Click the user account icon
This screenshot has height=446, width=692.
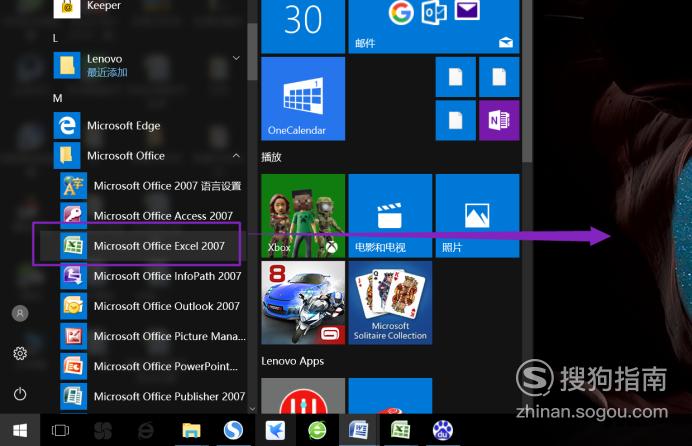pyautogui.click(x=20, y=313)
